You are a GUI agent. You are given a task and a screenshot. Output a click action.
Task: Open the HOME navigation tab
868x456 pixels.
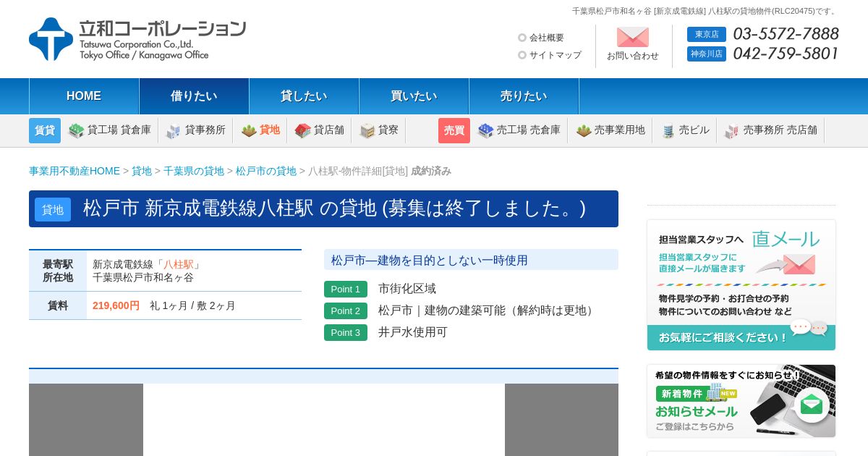click(x=84, y=96)
